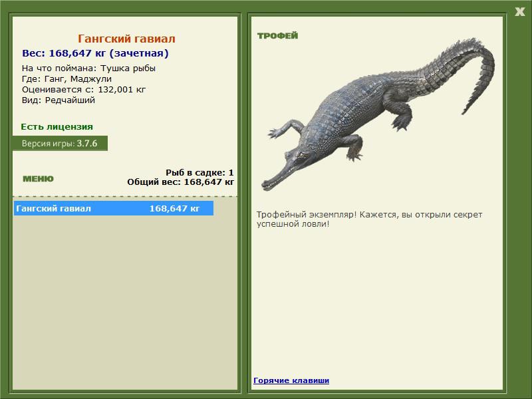The height and width of the screenshot is (399, 532).
Task: Select the Гангский гавиал row in fish list
Action: 114,208
